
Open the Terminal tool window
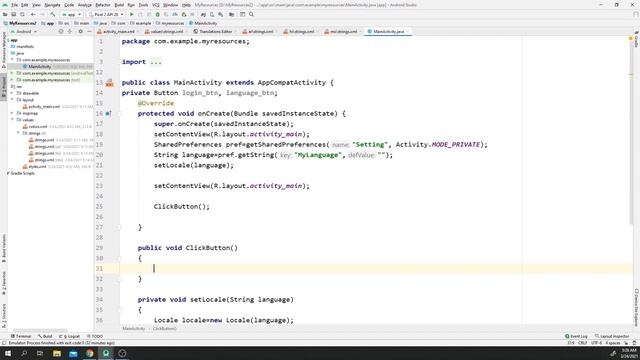21,336
